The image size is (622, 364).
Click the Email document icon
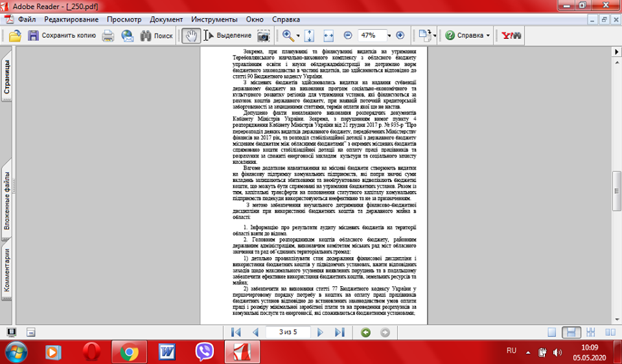(x=127, y=36)
